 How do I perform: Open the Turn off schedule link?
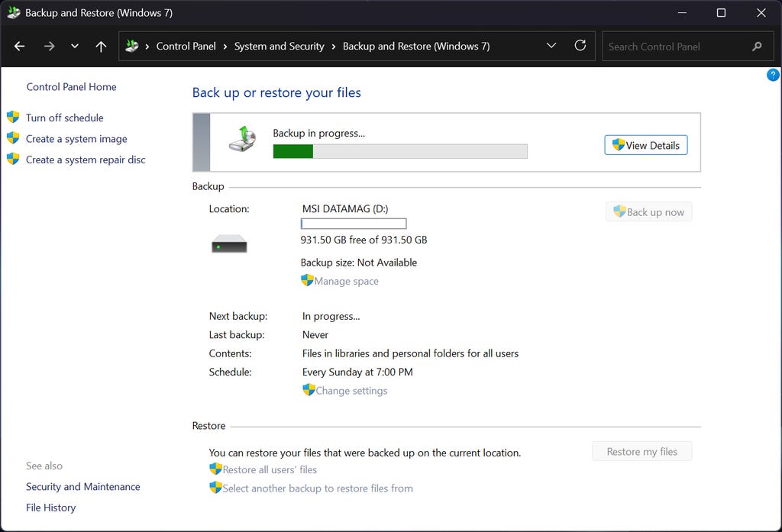(64, 118)
